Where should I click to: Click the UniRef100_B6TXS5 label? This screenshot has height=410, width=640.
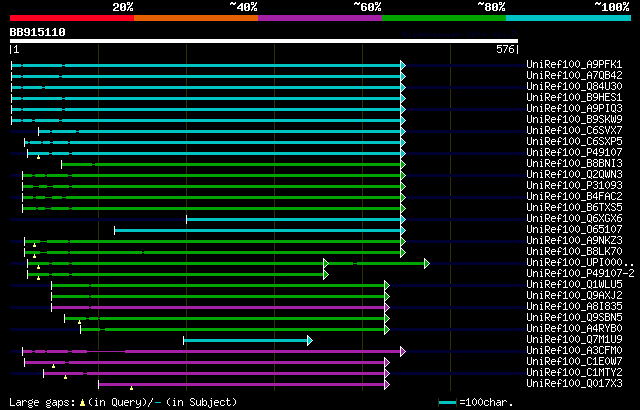coord(574,208)
